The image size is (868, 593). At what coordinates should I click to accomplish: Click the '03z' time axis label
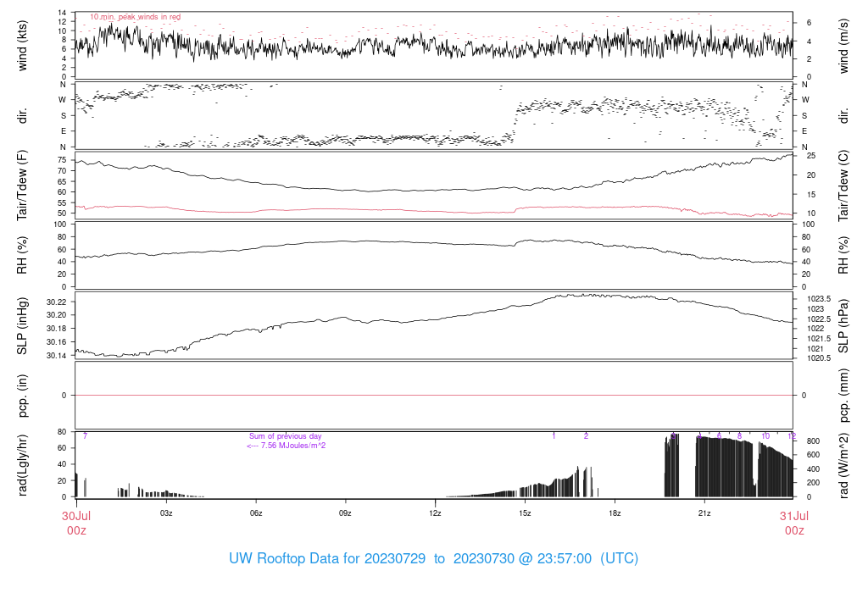click(x=166, y=513)
